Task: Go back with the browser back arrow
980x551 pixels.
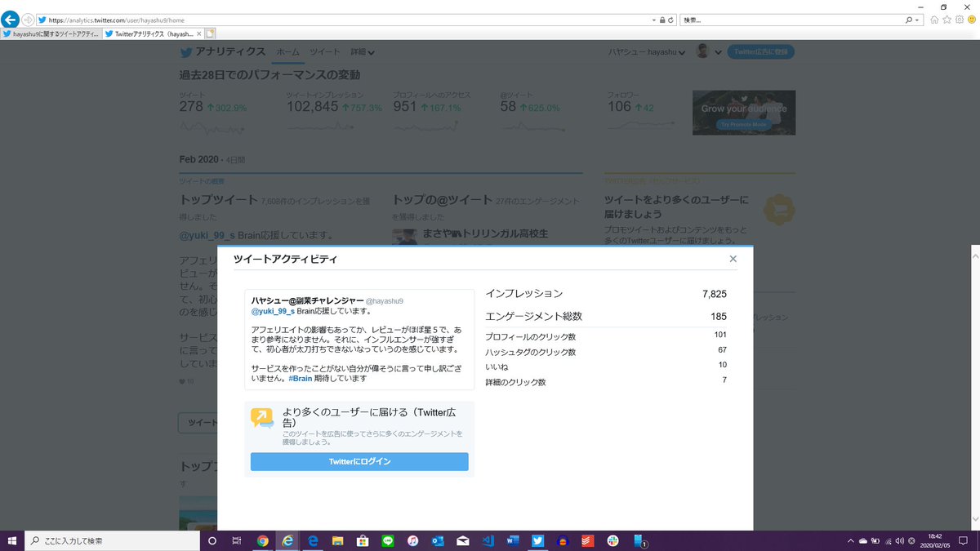Action: tap(11, 20)
